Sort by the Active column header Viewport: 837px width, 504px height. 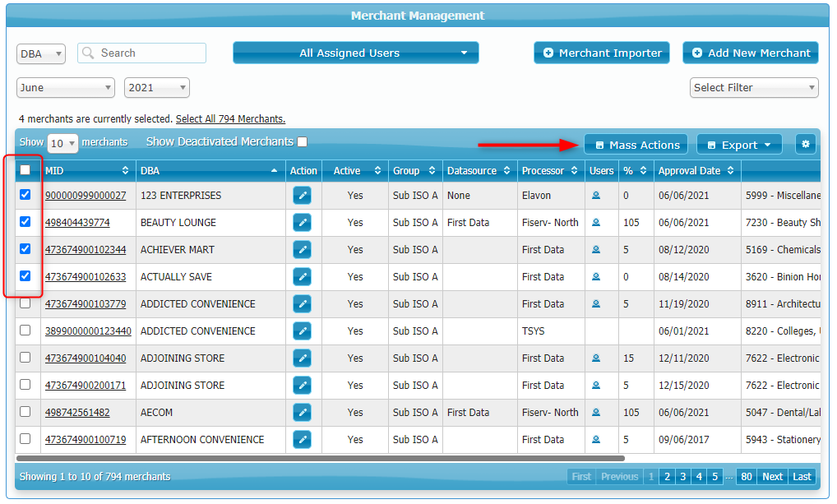355,171
